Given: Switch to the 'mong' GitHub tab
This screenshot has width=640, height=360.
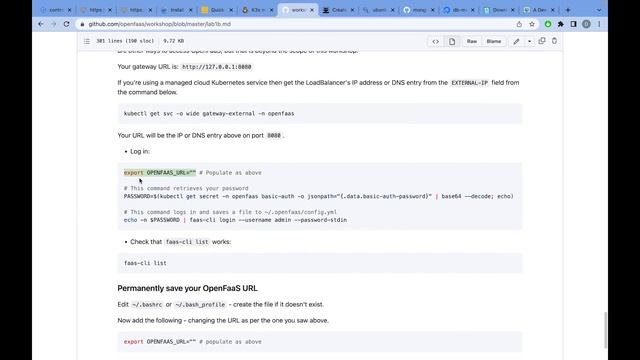Looking at the screenshot, I should pyautogui.click(x=418, y=10).
